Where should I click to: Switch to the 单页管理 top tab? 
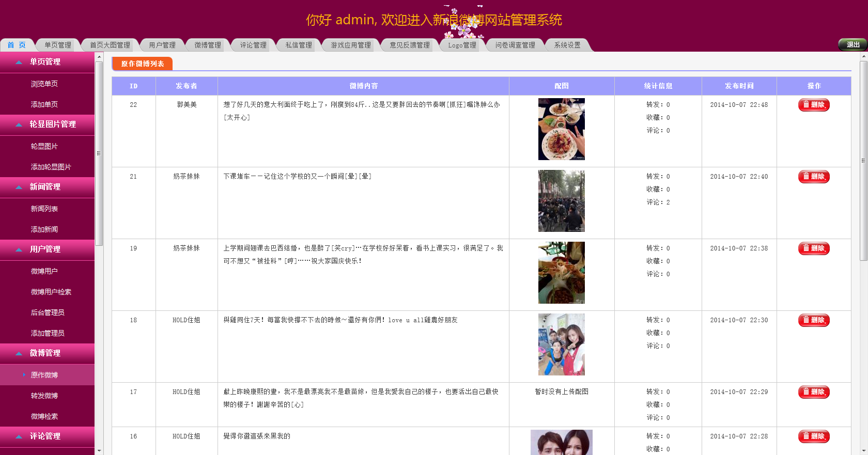pos(58,45)
